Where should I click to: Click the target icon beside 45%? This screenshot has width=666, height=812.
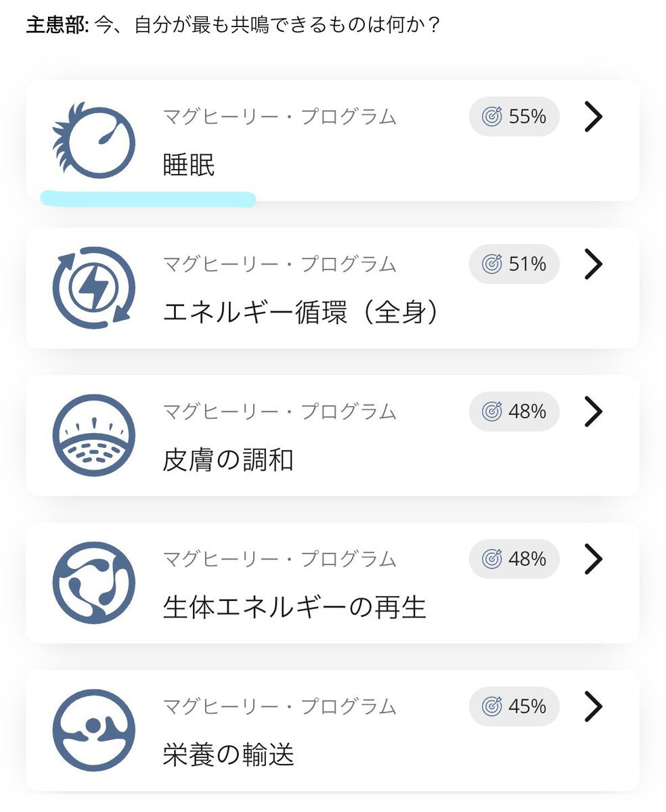coord(491,706)
